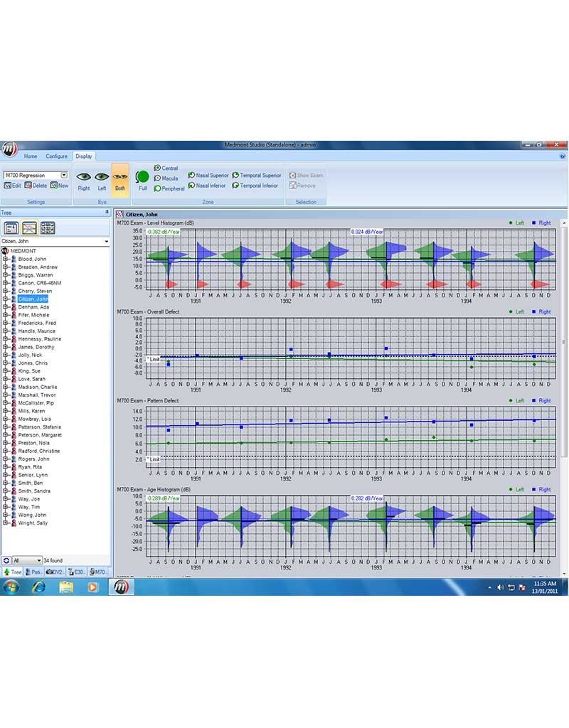Click the volume icon in system tray
Viewport: 569px width, 728px height.
tap(500, 587)
